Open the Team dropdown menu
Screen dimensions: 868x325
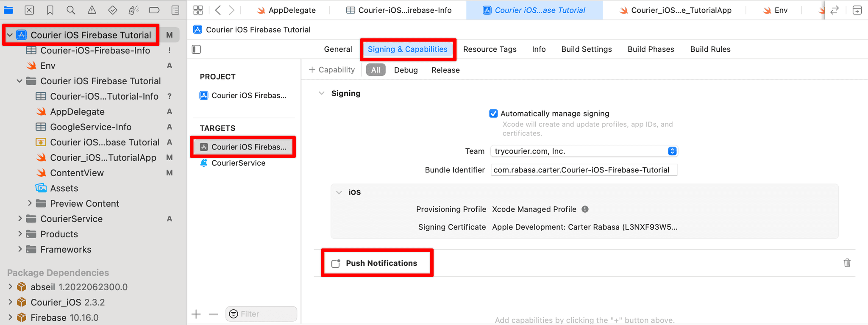[584, 151]
